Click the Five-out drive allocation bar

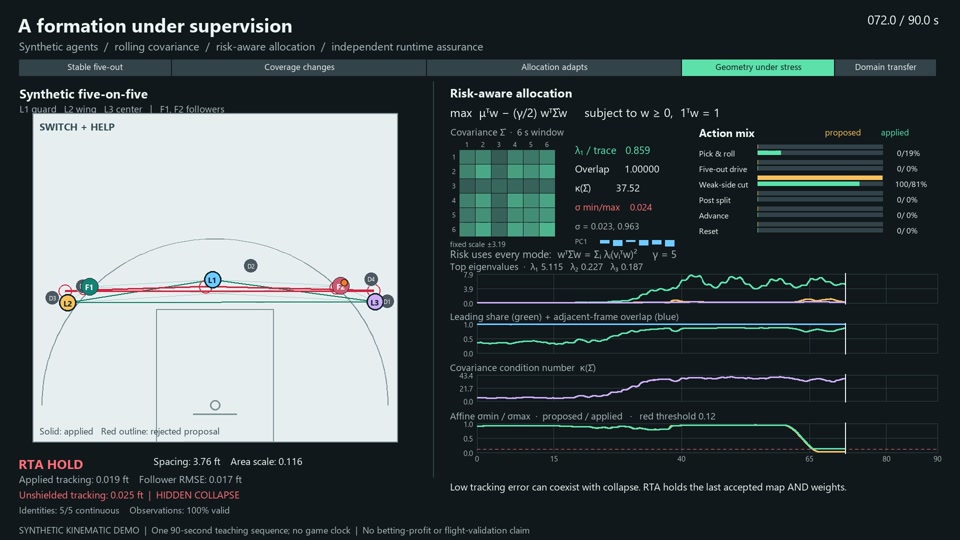(820, 168)
